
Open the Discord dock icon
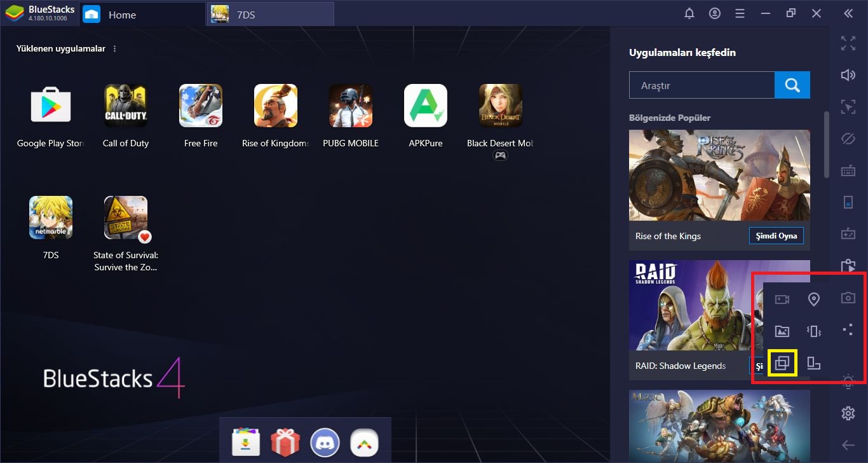(x=325, y=443)
